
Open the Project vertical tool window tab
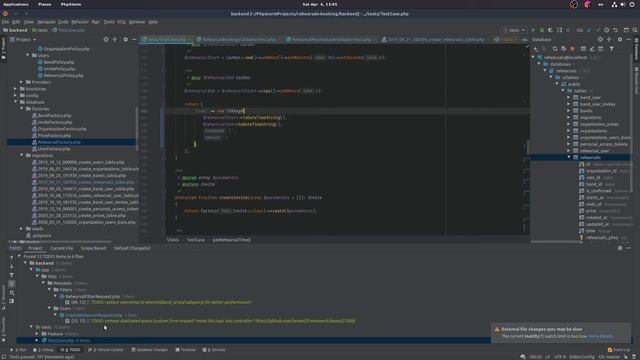(x=3, y=48)
